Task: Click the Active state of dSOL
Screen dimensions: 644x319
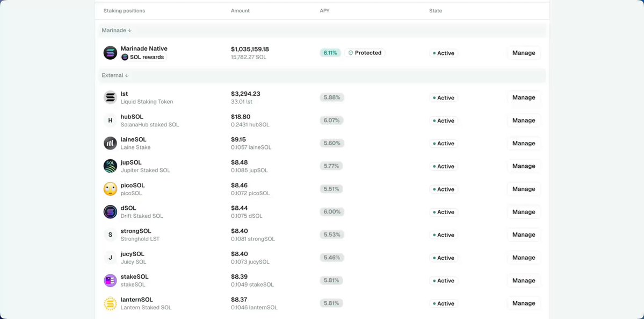Action: pos(444,212)
